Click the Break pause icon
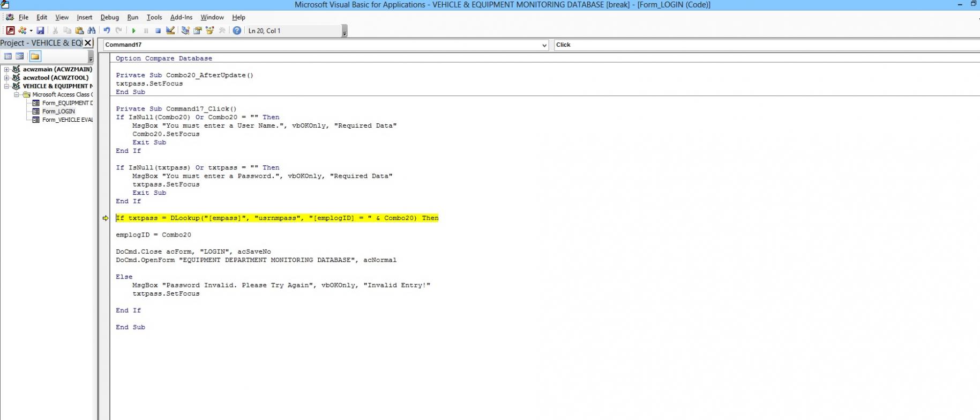 146,31
